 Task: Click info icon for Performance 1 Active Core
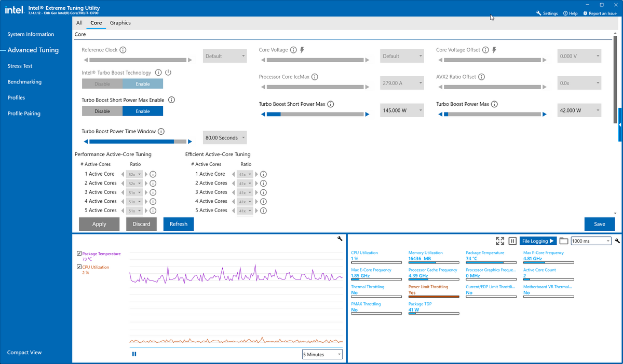pos(153,175)
